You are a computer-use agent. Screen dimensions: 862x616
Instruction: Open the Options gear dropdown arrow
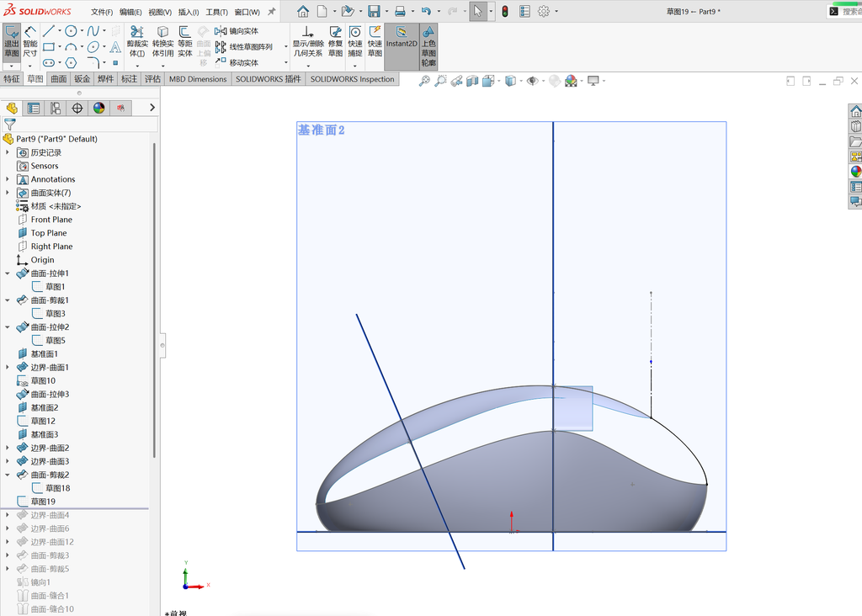[x=556, y=11]
